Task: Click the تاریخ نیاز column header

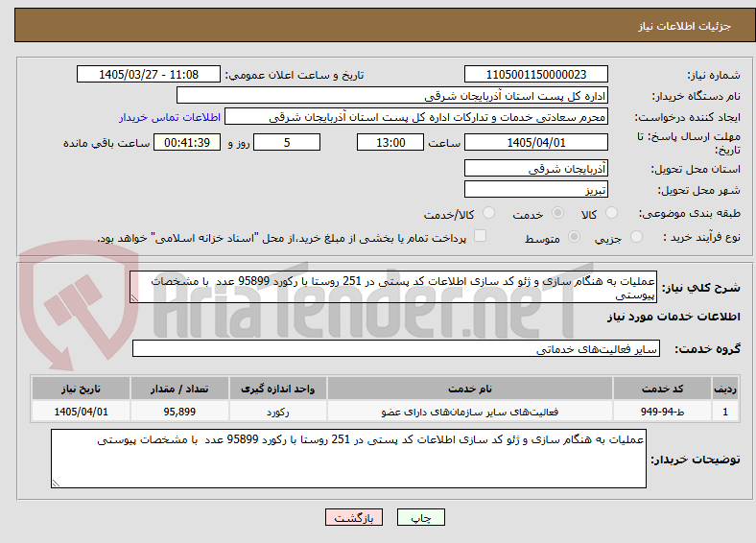Action: point(81,389)
